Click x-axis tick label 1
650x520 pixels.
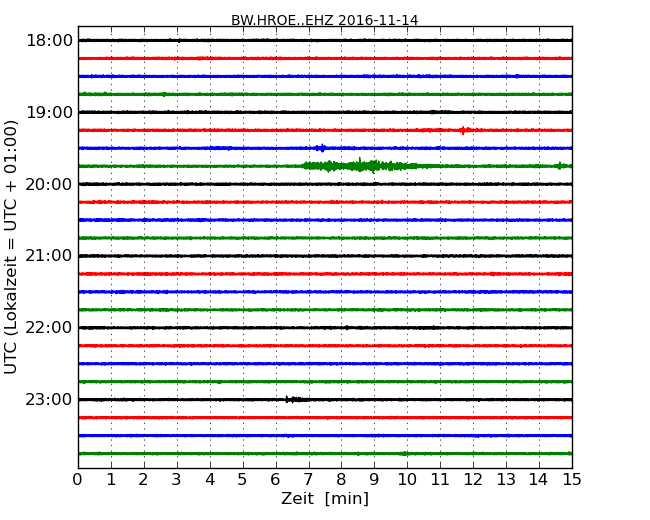coord(111,479)
